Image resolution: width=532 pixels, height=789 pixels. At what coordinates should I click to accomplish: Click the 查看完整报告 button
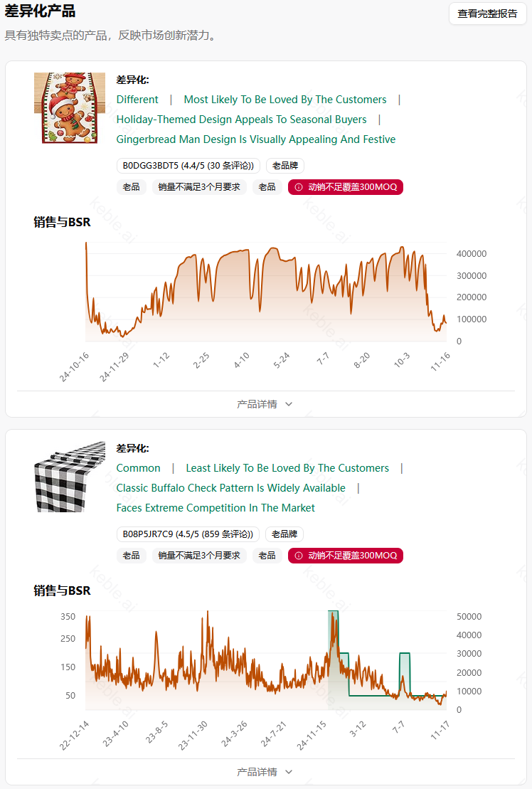pos(487,14)
